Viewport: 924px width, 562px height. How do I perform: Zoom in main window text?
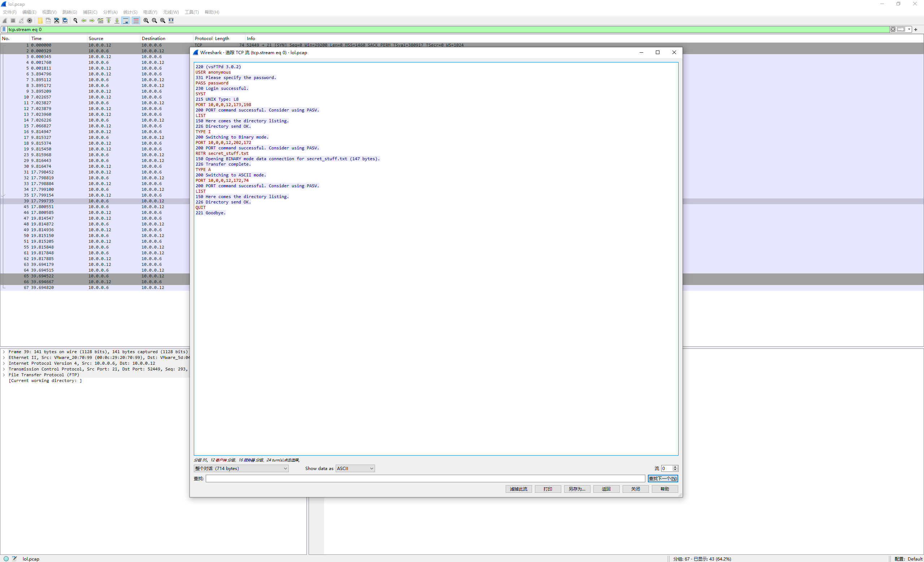146,21
